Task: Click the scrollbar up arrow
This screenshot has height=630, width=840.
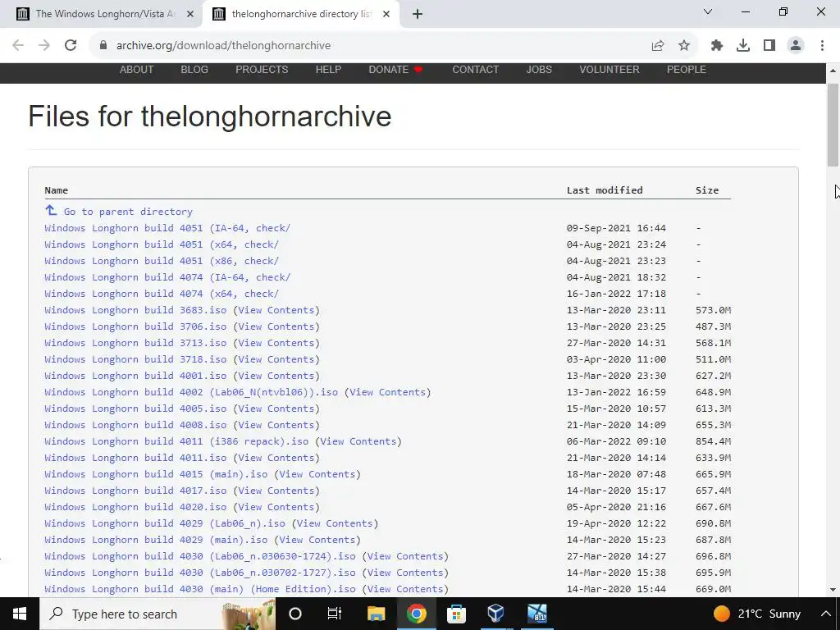Action: coord(833,71)
